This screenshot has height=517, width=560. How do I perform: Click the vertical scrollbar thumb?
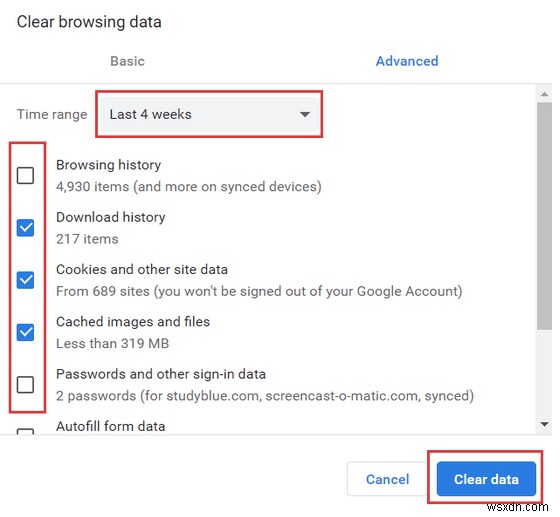tap(545, 216)
